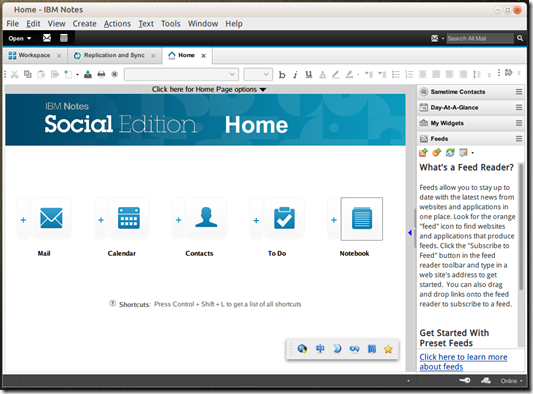The image size is (533, 394).
Task: Open the font name combo box
Action: tap(181, 74)
